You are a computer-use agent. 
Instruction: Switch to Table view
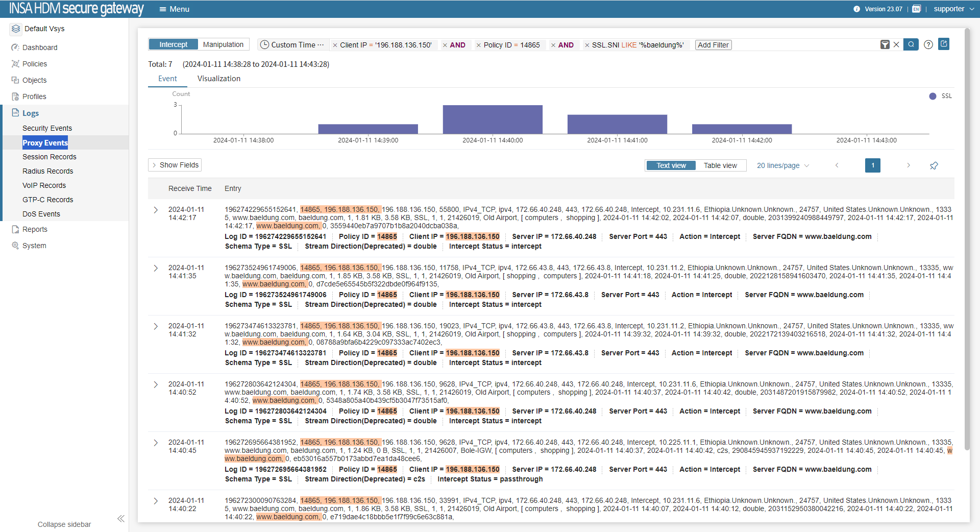[720, 165]
